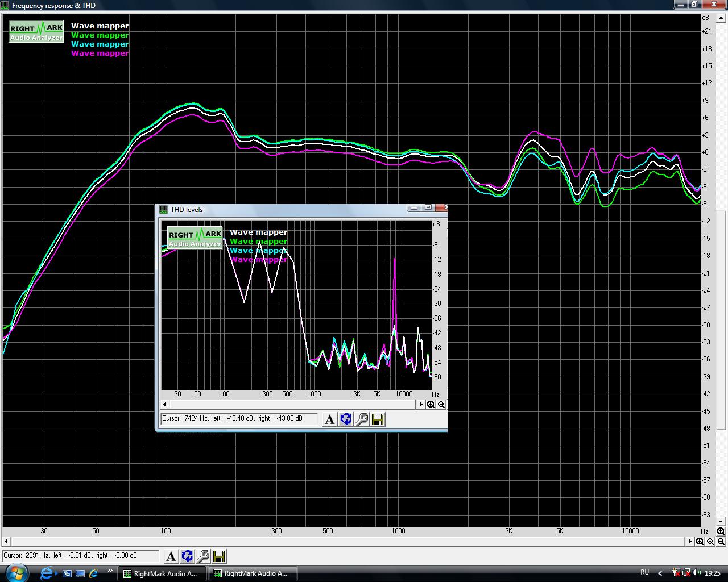The height and width of the screenshot is (582, 728).
Task: Save main graph using the floppy disk icon
Action: point(219,556)
